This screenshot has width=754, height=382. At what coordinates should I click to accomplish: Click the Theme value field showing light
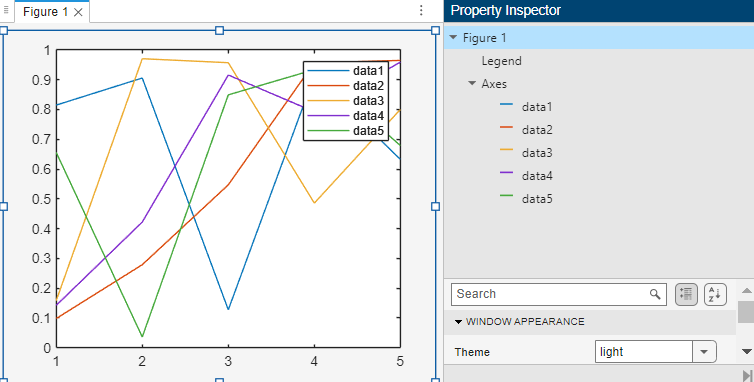coord(644,352)
